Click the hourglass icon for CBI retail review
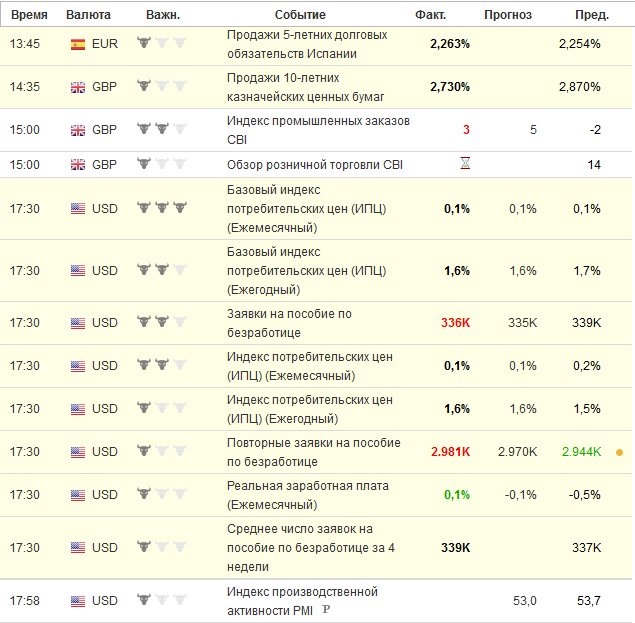Screen dimensions: 635x623 pos(465,163)
